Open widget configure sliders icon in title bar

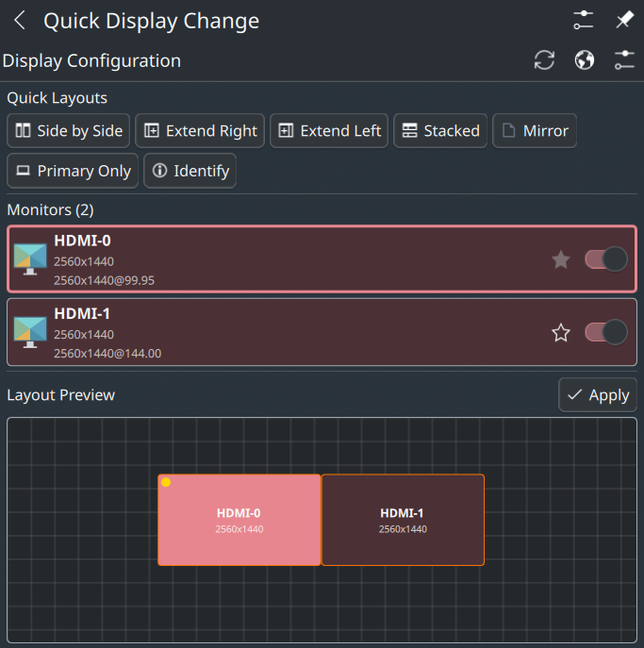584,20
